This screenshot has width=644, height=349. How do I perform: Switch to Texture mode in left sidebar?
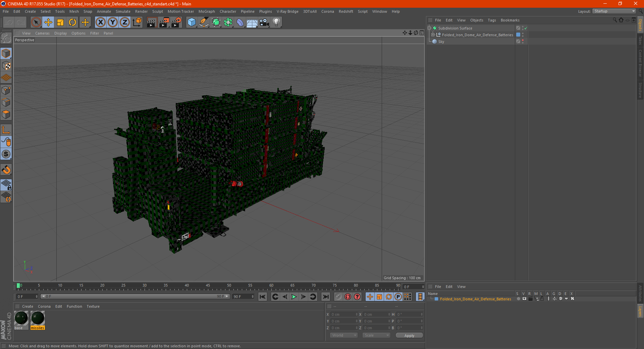(6, 66)
